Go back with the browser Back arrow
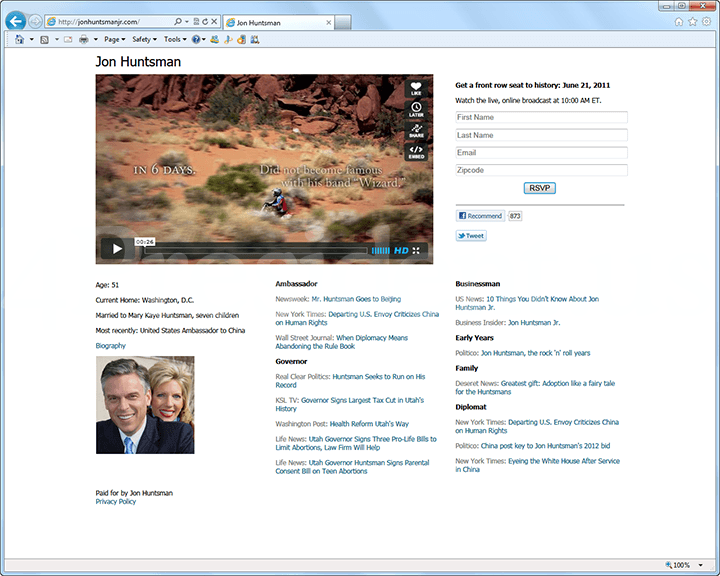720x576 pixels. 16,21
